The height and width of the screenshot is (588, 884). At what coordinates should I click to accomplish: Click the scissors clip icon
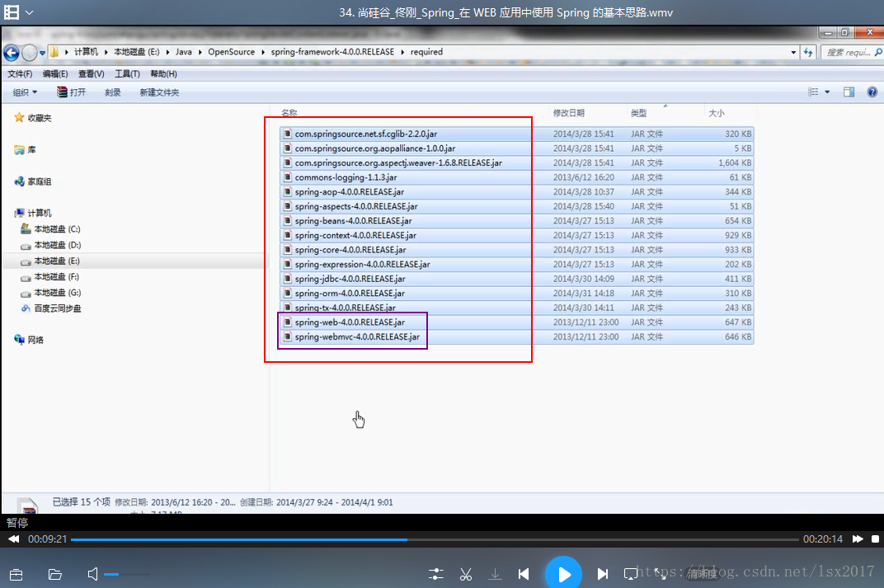[466, 574]
